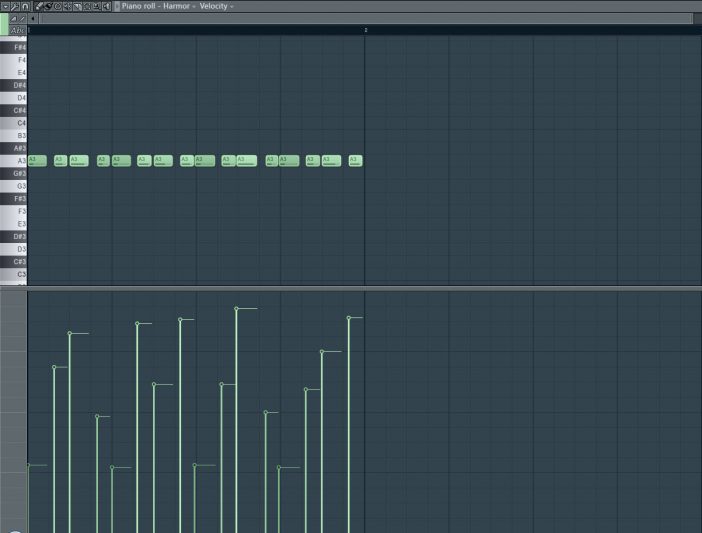Select the Mute tool
This screenshot has width=702, height=533.
click(68, 6)
